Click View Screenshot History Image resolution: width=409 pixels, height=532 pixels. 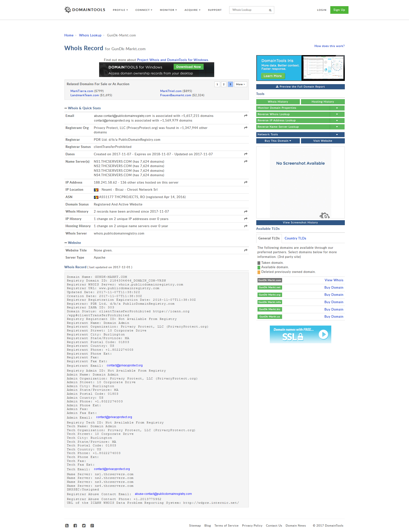point(300,222)
